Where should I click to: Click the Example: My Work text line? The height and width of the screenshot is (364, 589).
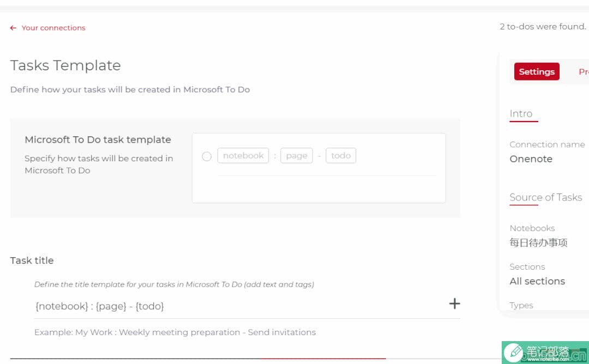click(175, 332)
